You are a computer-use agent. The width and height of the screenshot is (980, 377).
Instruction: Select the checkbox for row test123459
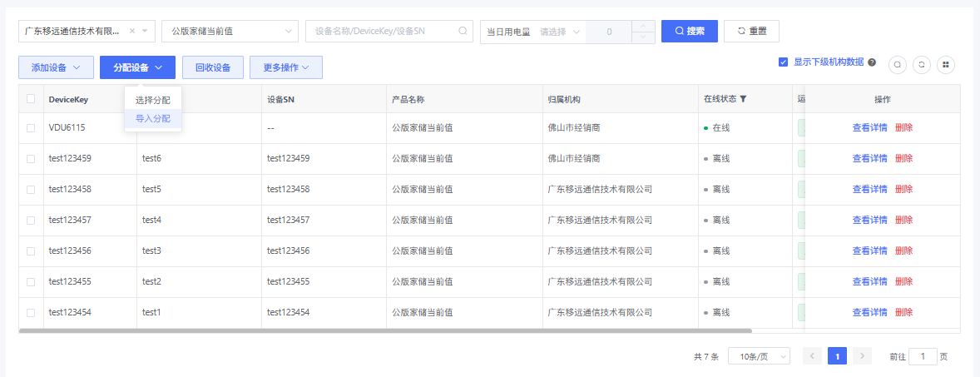pyautogui.click(x=31, y=158)
